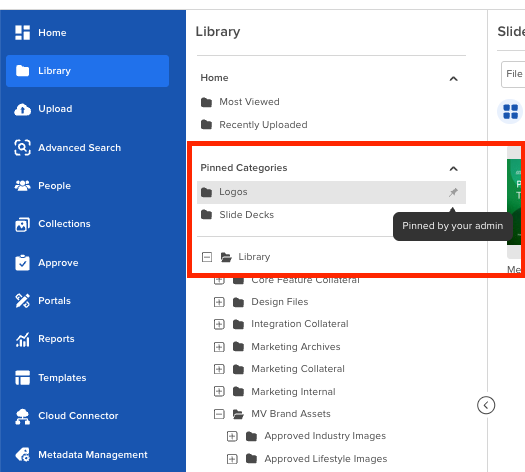
Task: Unpin Logos using its pin icon
Action: tap(453, 192)
